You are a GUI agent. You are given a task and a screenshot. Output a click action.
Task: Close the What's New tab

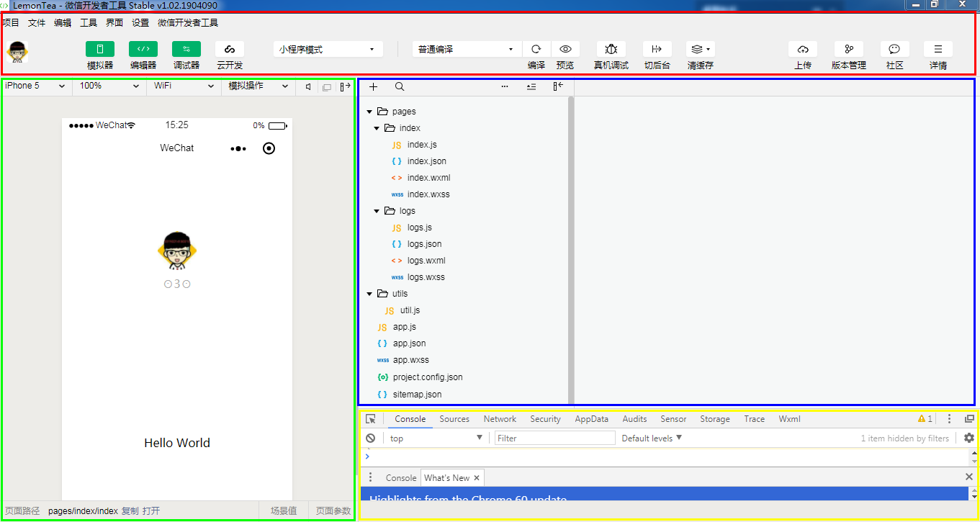click(x=477, y=478)
